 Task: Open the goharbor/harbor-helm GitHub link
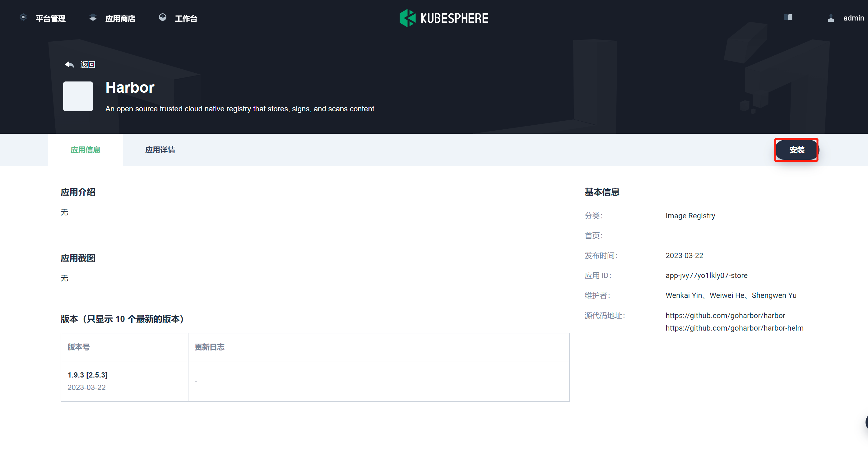tap(734, 328)
